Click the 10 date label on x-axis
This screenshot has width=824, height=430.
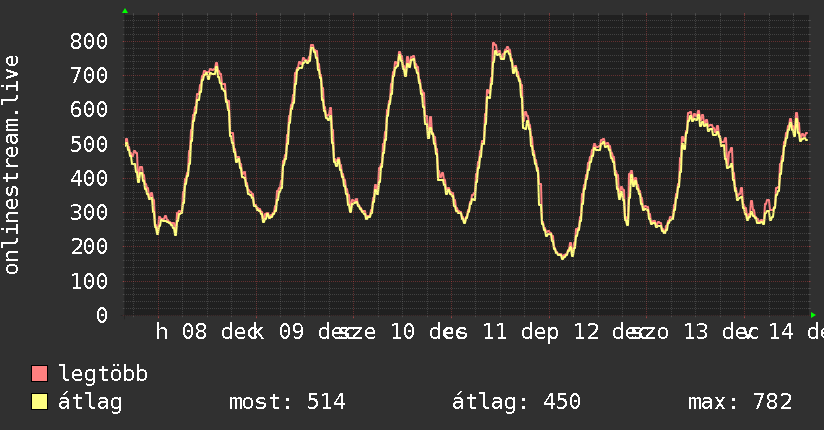403,332
